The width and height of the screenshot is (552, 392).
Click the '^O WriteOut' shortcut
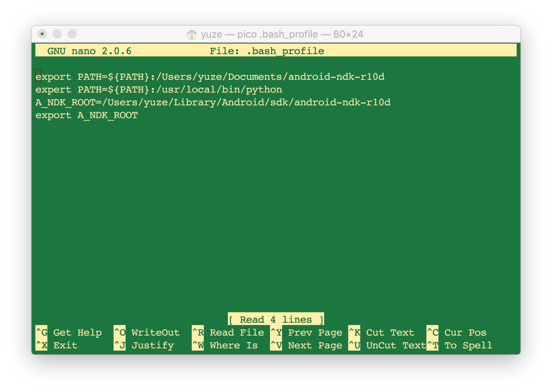(147, 333)
